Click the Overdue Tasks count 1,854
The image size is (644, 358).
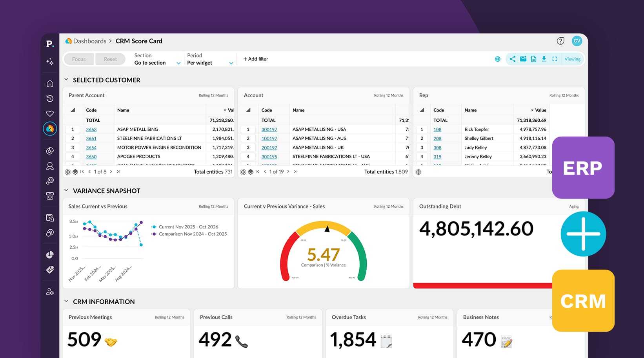[353, 340]
